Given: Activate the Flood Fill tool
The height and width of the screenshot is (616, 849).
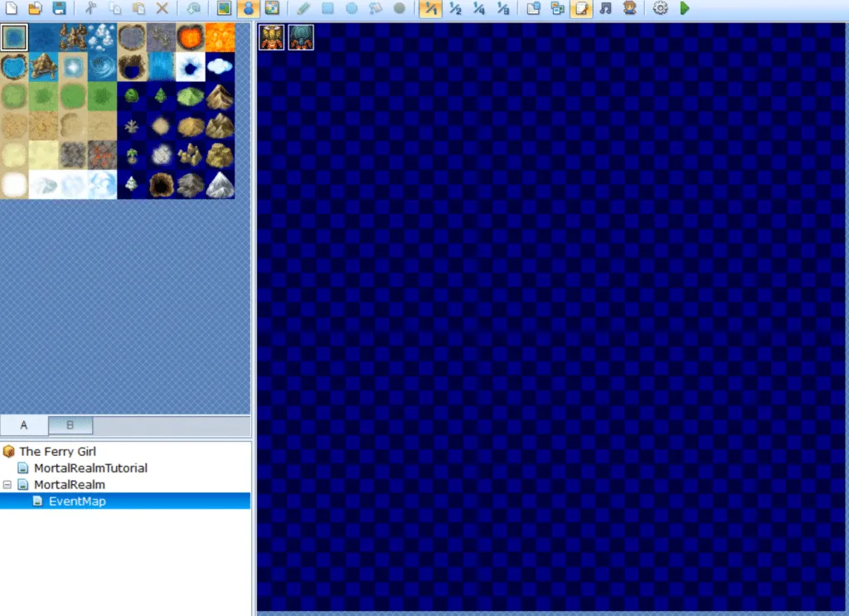Looking at the screenshot, I should coord(374,9).
